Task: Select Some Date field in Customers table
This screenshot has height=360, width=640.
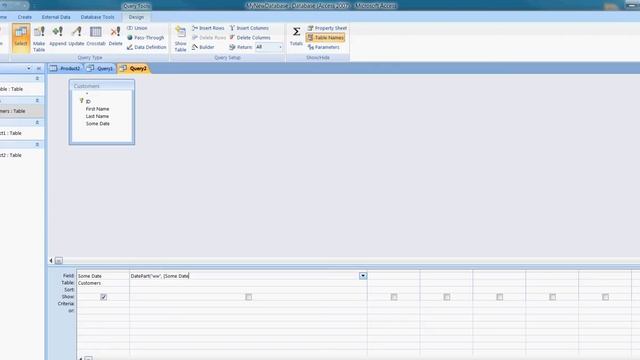Action: point(98,124)
